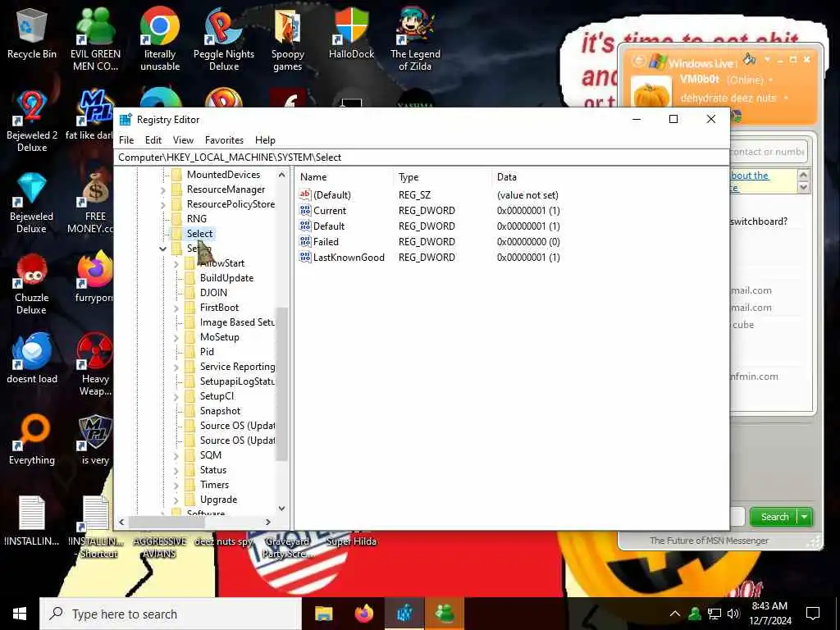This screenshot has height=630, width=840.
Task: Expand the SQM registry key
Action: (176, 455)
